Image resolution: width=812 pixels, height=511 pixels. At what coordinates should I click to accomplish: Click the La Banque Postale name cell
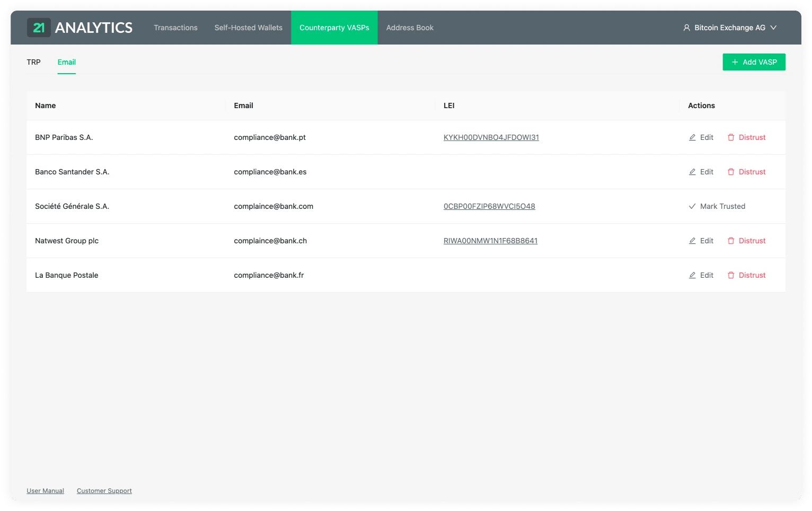click(x=67, y=275)
